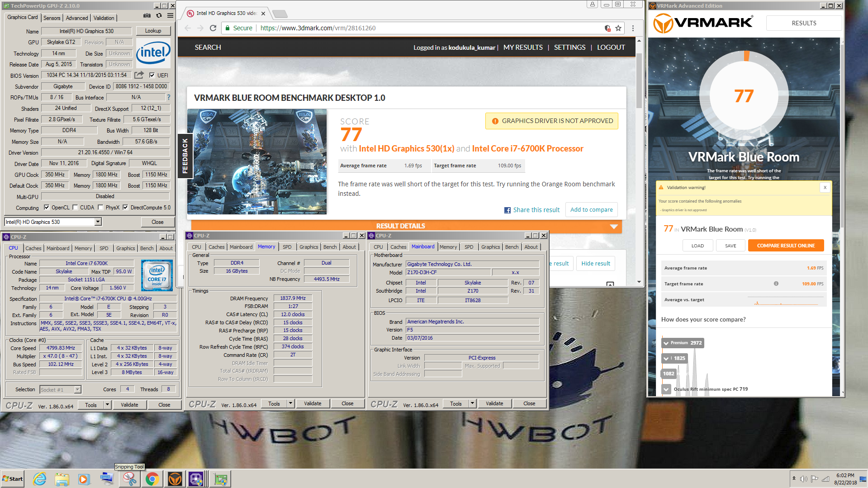Expand the Oculus Rift minimum spec chevron
This screenshot has height=488, width=868.
pyautogui.click(x=666, y=389)
